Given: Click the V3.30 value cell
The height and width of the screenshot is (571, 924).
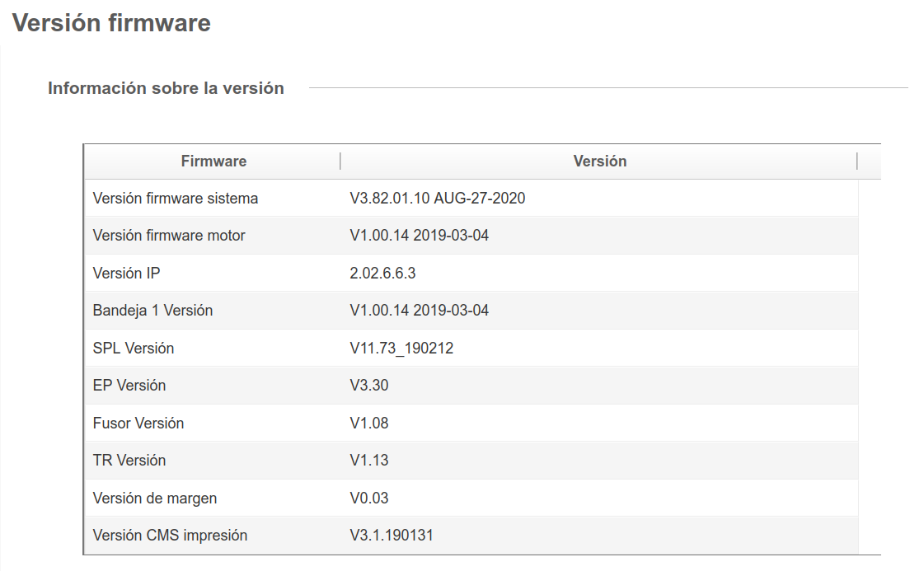Looking at the screenshot, I should [368, 386].
